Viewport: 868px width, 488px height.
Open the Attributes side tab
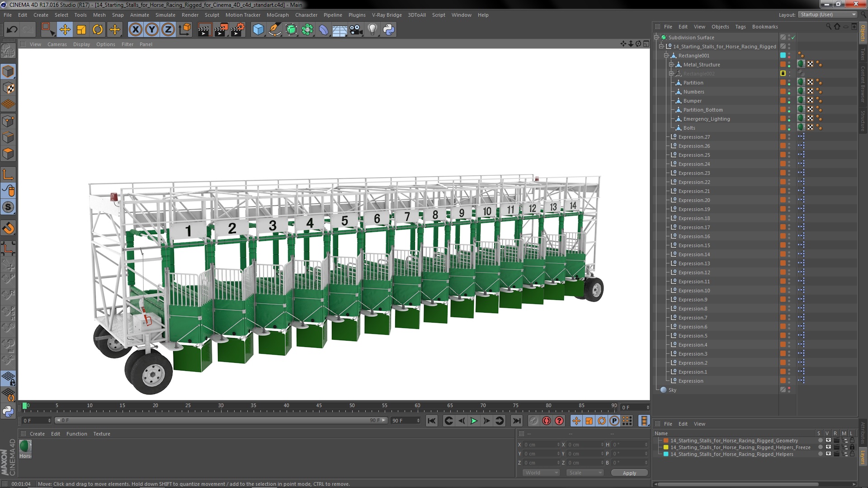tap(863, 433)
